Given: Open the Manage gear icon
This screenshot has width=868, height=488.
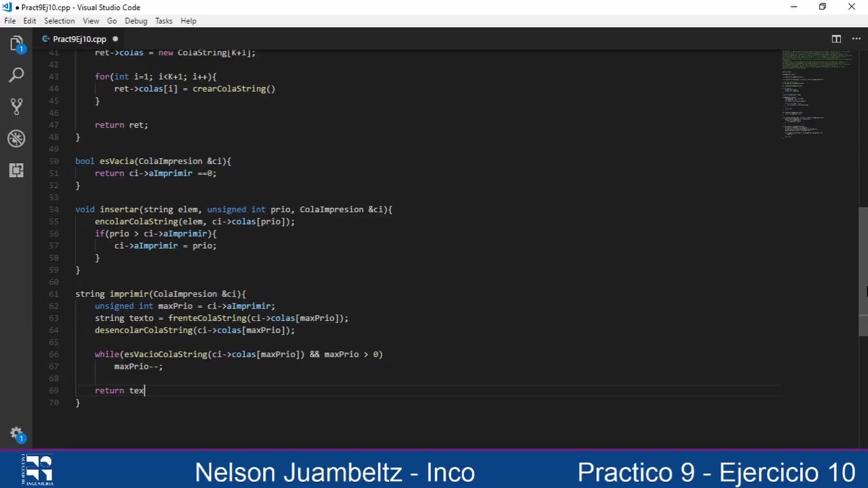Looking at the screenshot, I should [x=17, y=434].
